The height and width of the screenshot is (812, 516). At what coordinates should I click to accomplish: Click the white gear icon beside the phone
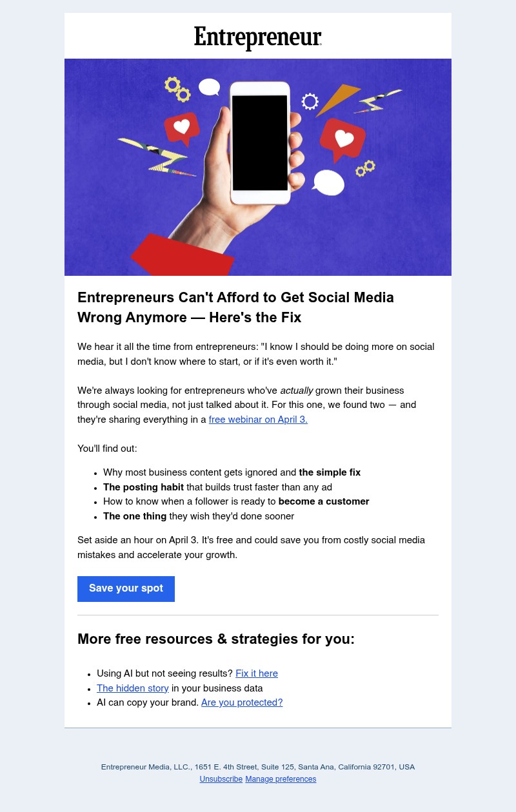[310, 102]
